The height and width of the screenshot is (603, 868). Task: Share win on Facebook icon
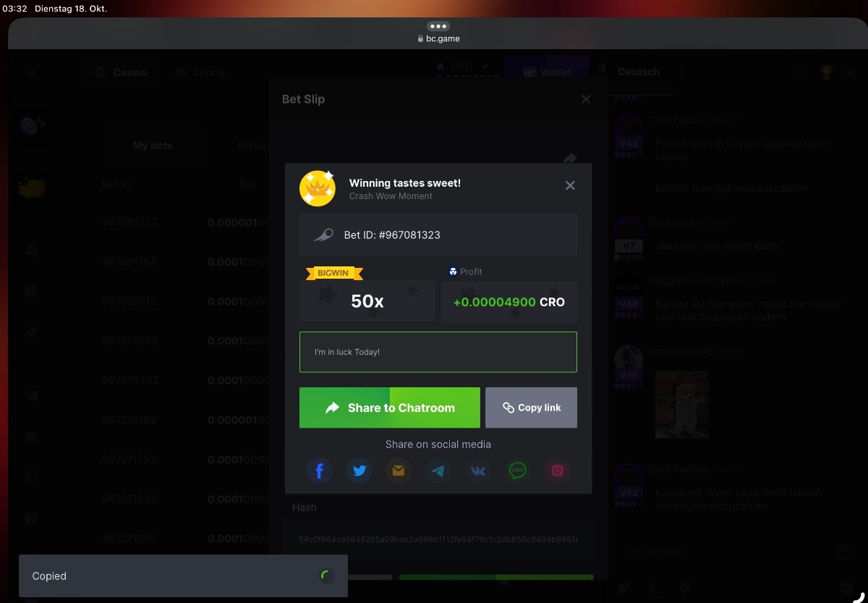pos(319,471)
